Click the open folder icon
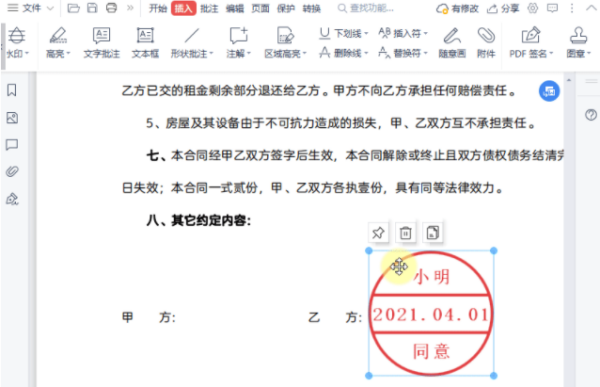 73,8
